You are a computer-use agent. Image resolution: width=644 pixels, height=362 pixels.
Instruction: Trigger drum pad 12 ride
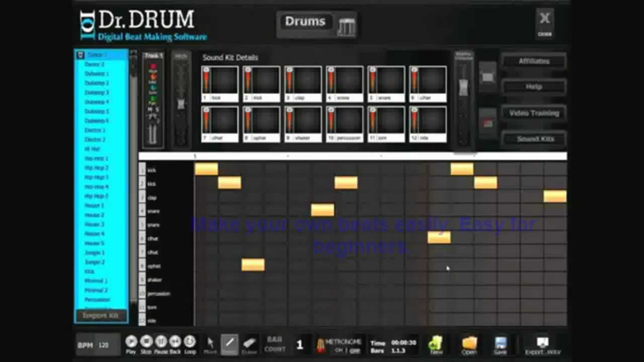[x=428, y=124]
